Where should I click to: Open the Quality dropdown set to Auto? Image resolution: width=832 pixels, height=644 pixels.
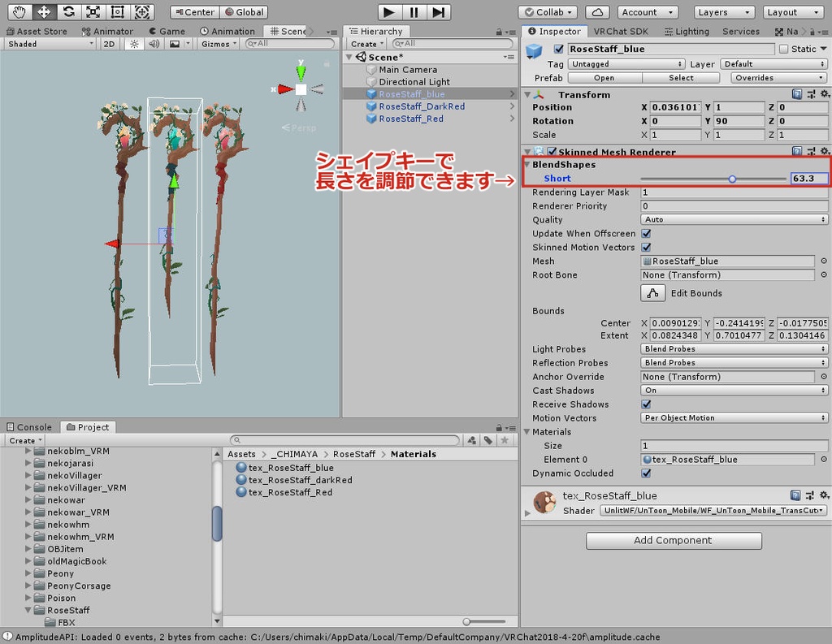click(734, 219)
